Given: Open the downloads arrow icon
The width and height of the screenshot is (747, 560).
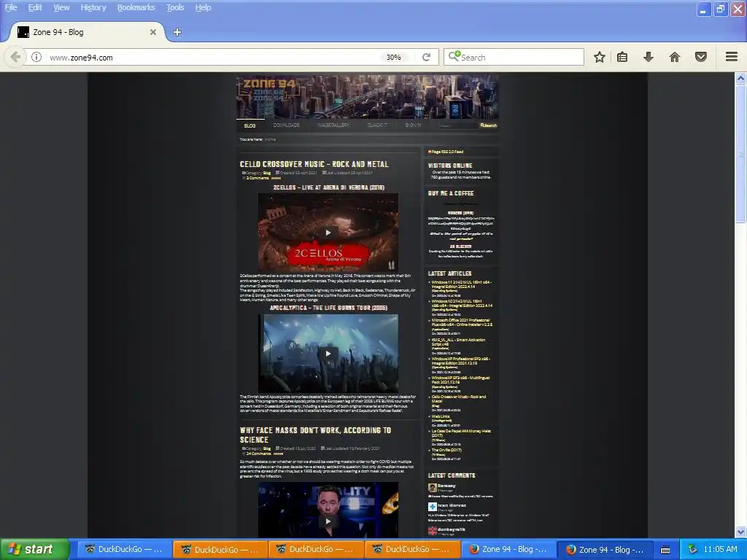Looking at the screenshot, I should tap(648, 57).
